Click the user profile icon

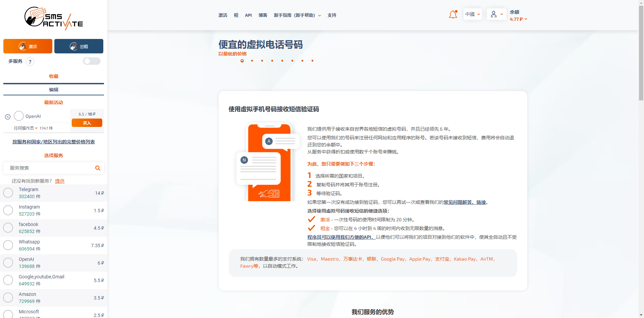click(x=493, y=14)
